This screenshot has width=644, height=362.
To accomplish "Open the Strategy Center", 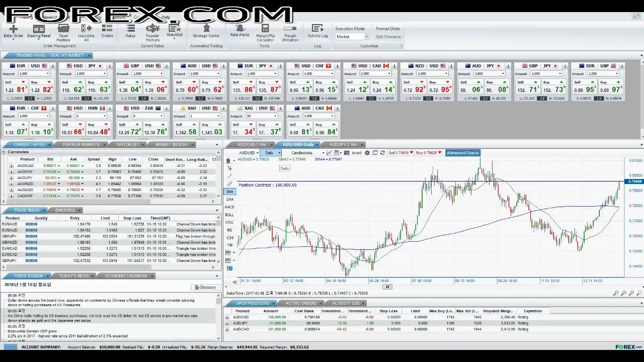I will pyautogui.click(x=206, y=32).
